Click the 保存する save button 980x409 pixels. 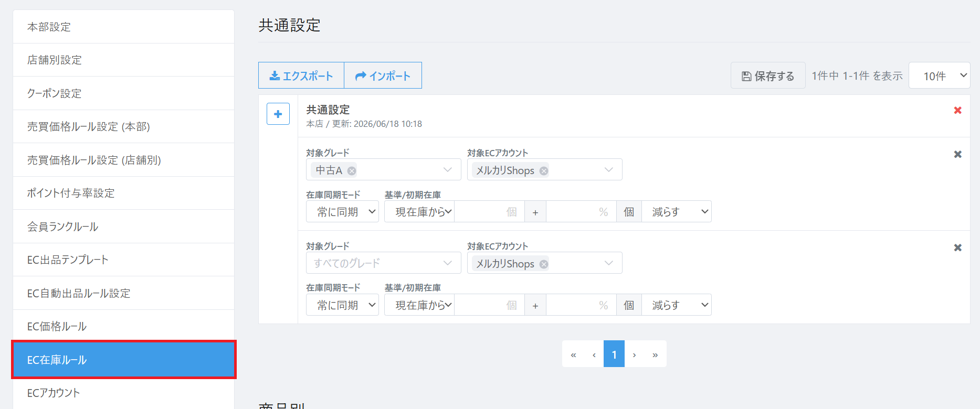768,76
